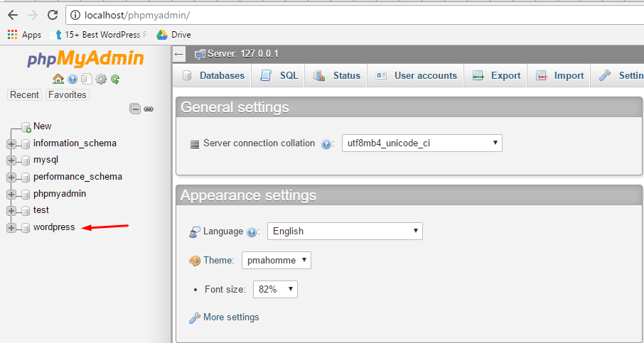Click the performance_schema database icon

(x=26, y=178)
